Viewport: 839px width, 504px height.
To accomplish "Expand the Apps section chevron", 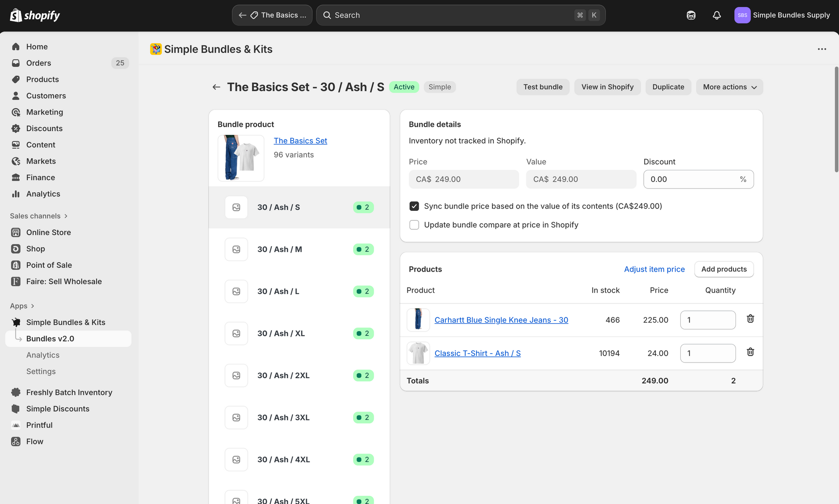I will (32, 306).
